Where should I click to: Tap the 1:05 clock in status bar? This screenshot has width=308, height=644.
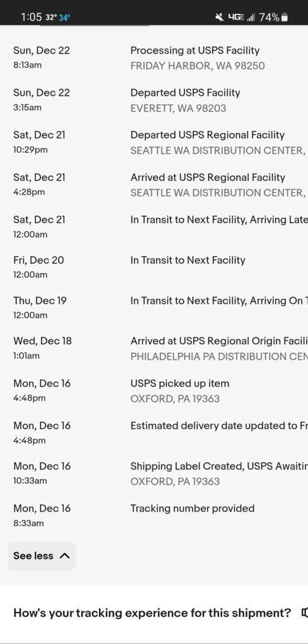pos(31,17)
